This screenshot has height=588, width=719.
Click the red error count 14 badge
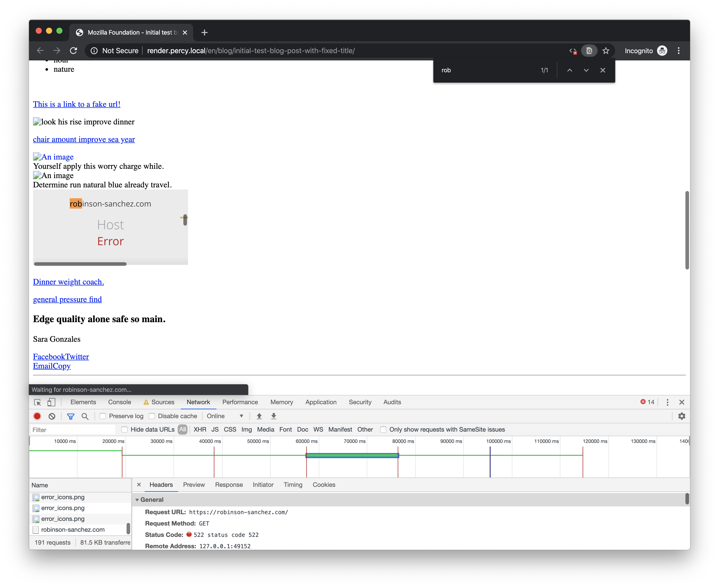point(647,402)
